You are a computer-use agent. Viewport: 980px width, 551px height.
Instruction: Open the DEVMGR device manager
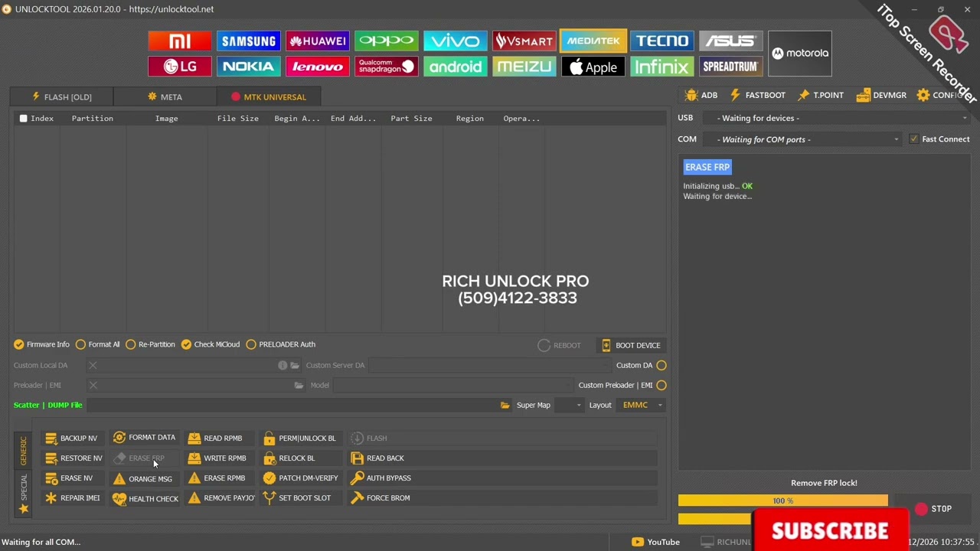(881, 95)
